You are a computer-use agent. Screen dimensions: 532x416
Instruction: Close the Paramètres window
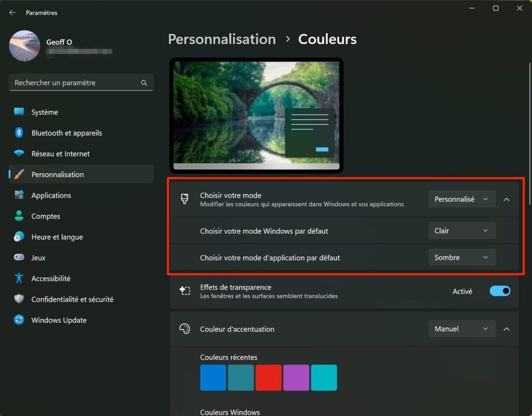click(x=520, y=8)
